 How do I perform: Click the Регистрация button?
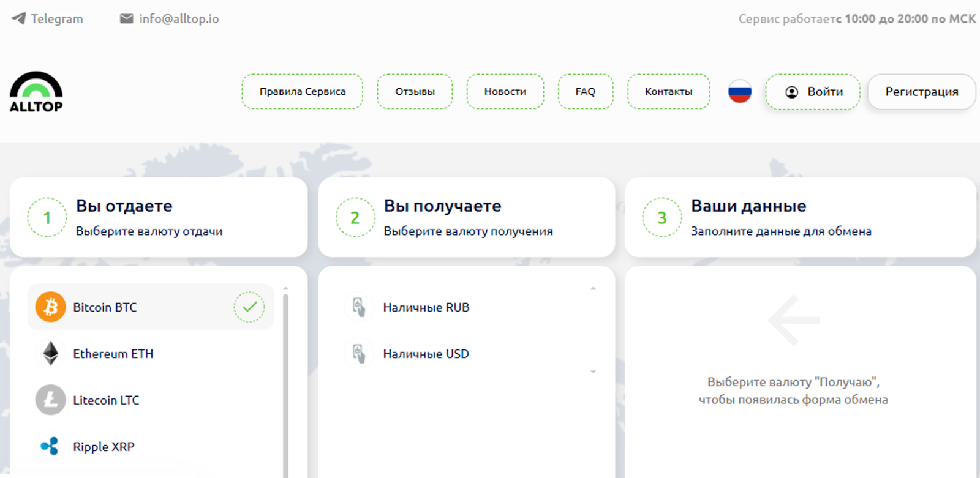[921, 91]
